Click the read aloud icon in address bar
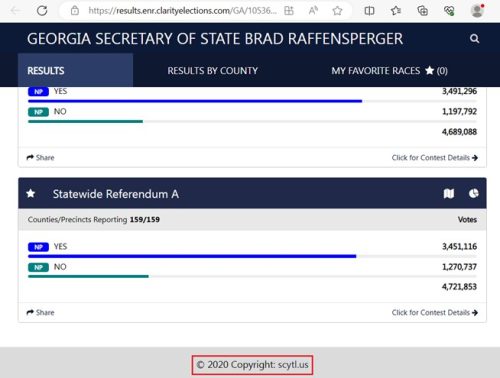Viewport: 500px width, 378px height. 313,11
